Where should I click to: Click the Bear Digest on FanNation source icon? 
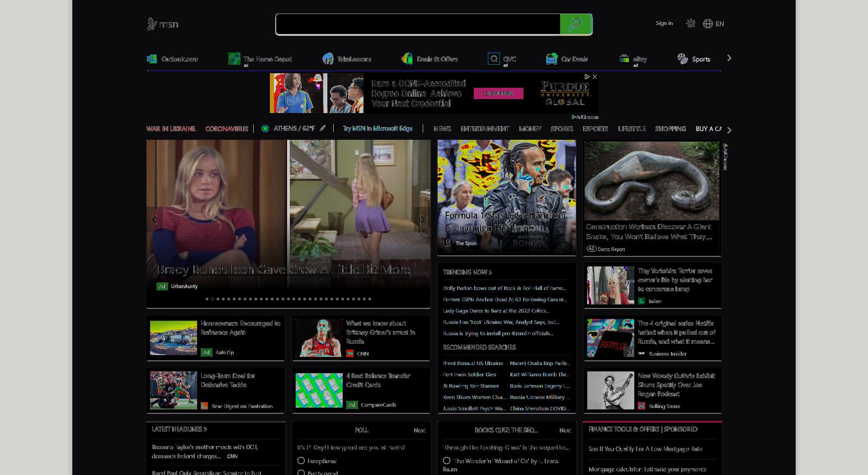pos(204,406)
